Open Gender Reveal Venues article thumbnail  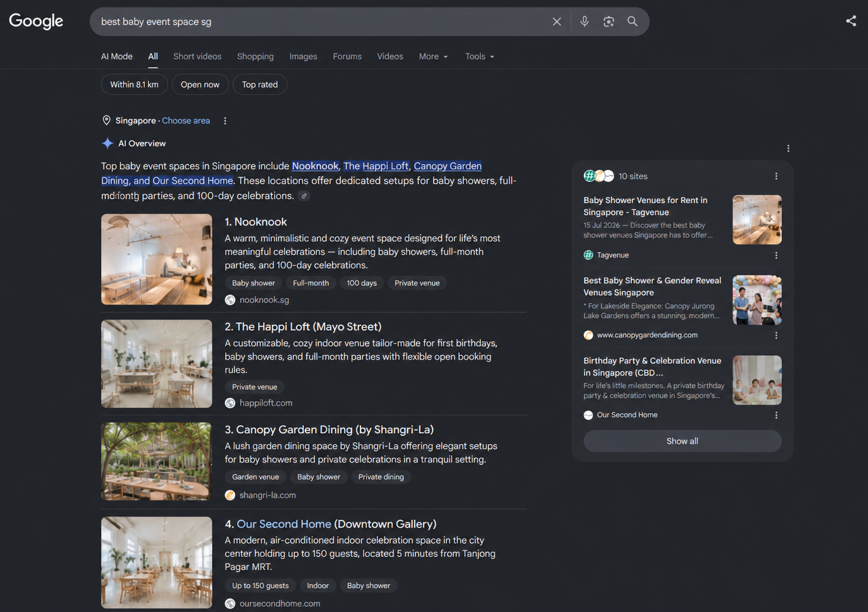757,300
